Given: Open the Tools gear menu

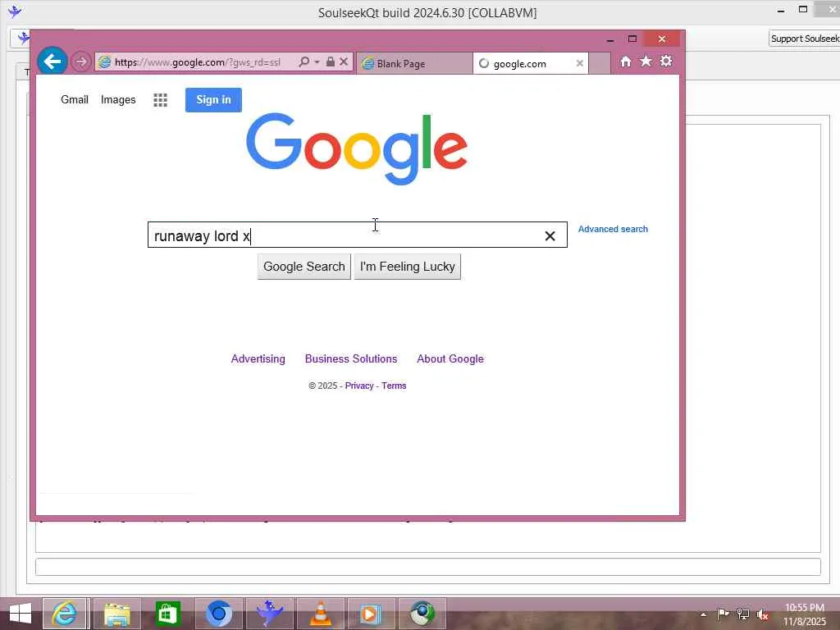Looking at the screenshot, I should point(666,61).
